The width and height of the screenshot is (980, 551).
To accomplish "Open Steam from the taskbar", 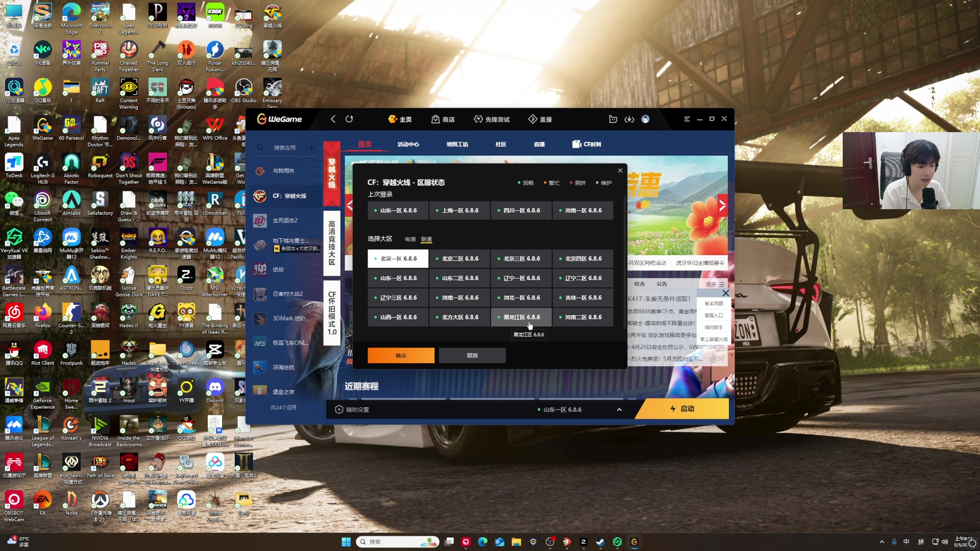I will point(600,542).
